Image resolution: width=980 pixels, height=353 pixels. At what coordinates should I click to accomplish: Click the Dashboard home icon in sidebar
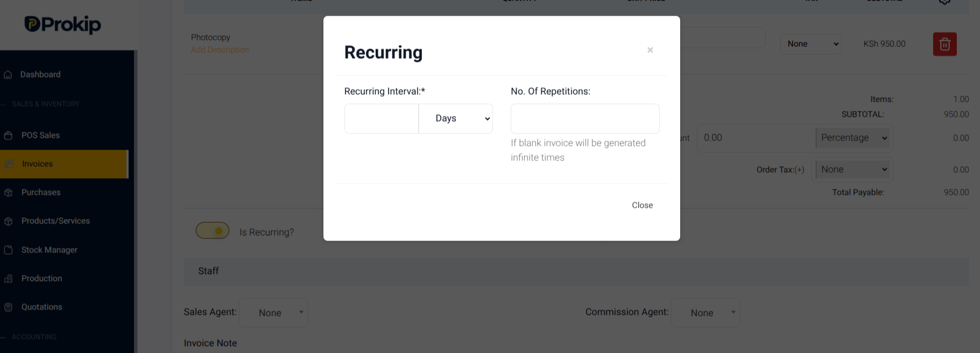pyautogui.click(x=8, y=75)
